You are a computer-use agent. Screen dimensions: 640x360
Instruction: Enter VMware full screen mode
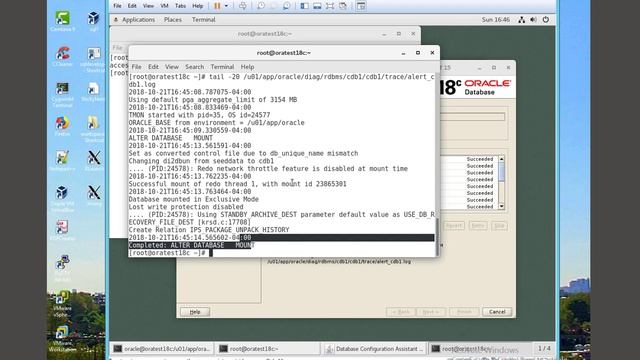[x=330, y=6]
